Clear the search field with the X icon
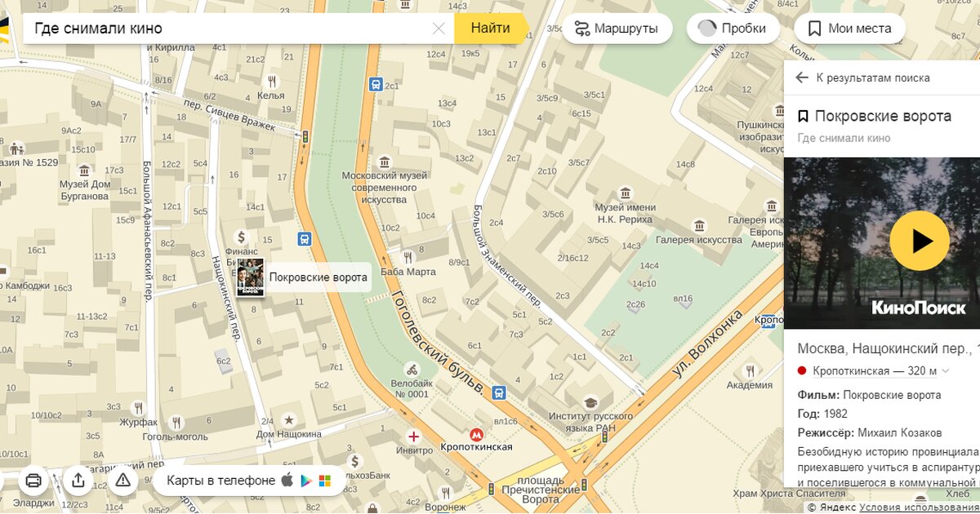This screenshot has width=980, height=514. pos(439,29)
